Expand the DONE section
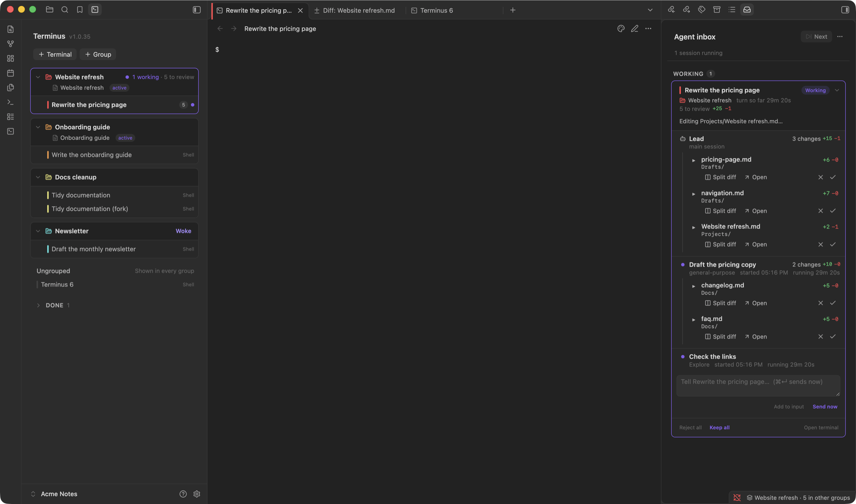This screenshot has height=504, width=856. [38, 305]
